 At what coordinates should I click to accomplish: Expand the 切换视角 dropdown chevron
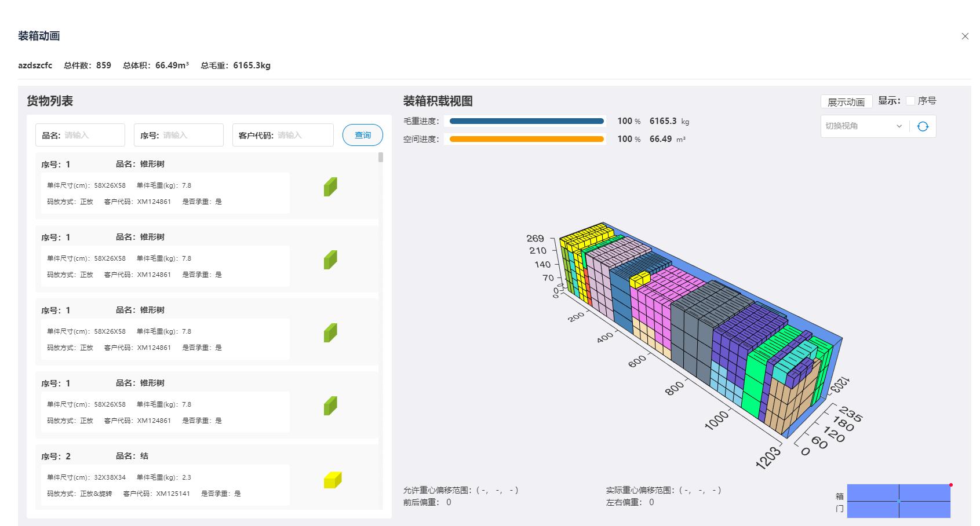coord(899,126)
